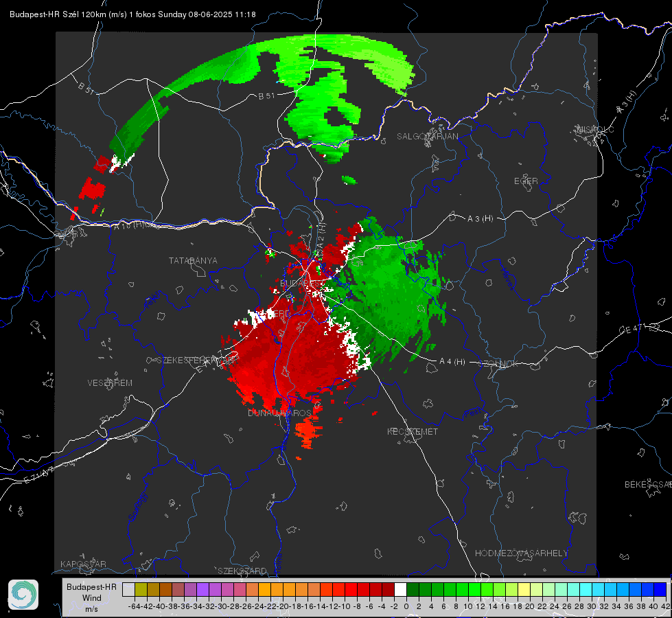
Task: Select the dark red swatch between -4 and -2
Action: (x=388, y=589)
